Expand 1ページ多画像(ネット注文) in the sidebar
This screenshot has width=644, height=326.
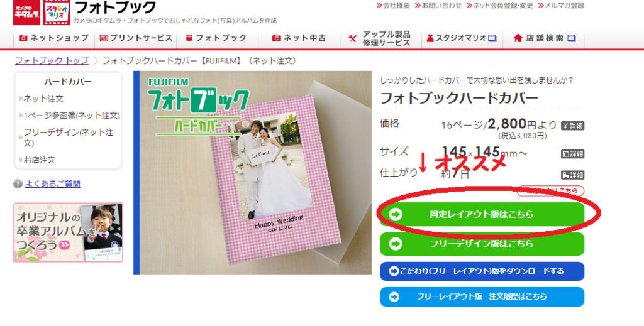(72, 116)
